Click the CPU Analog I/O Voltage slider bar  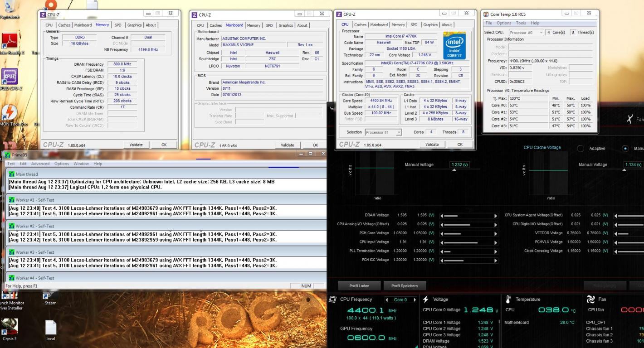[468, 224]
